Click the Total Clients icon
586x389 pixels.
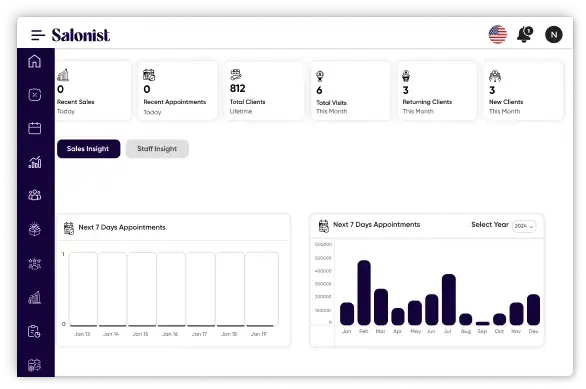[x=236, y=74]
